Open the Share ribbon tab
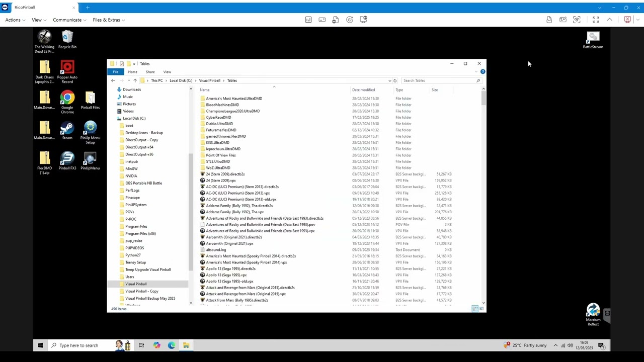The image size is (644, 362). (150, 72)
